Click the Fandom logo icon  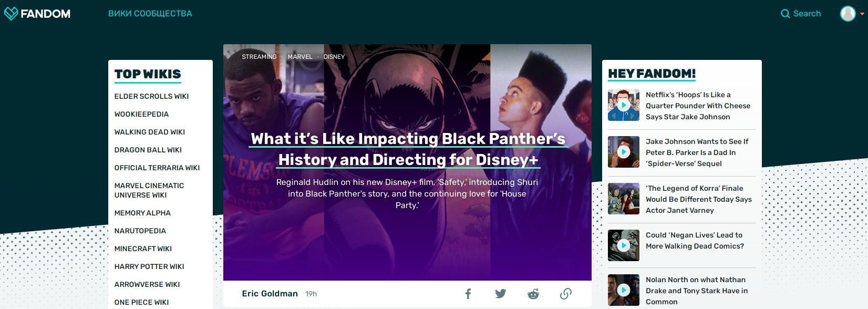(x=11, y=14)
